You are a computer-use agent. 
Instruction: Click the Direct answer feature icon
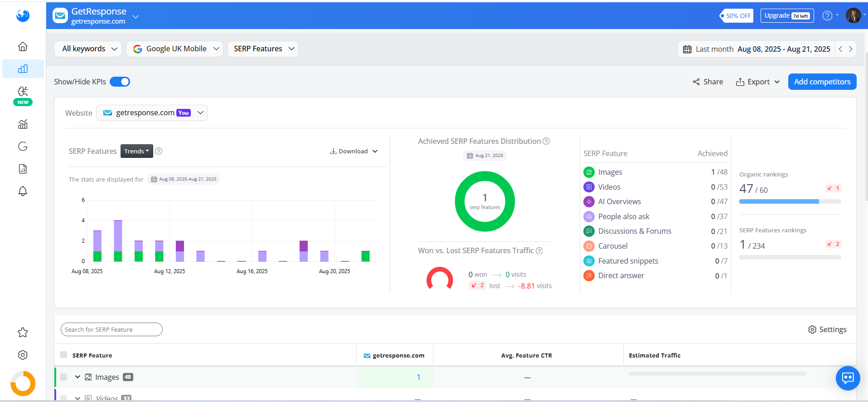coord(589,275)
